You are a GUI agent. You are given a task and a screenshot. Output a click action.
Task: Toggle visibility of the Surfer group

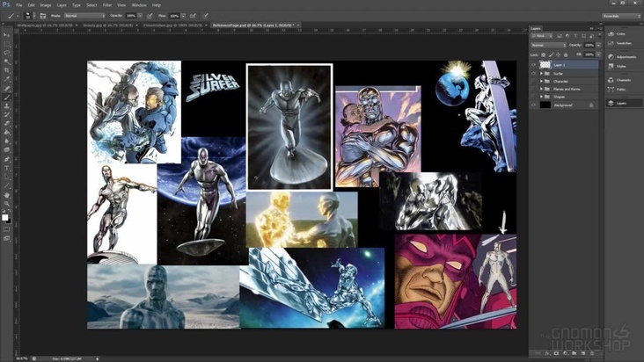[533, 73]
